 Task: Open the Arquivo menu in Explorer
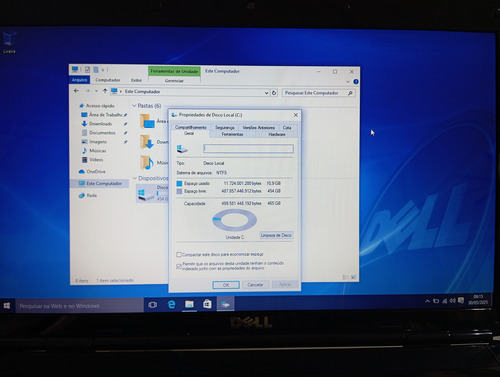click(x=80, y=80)
